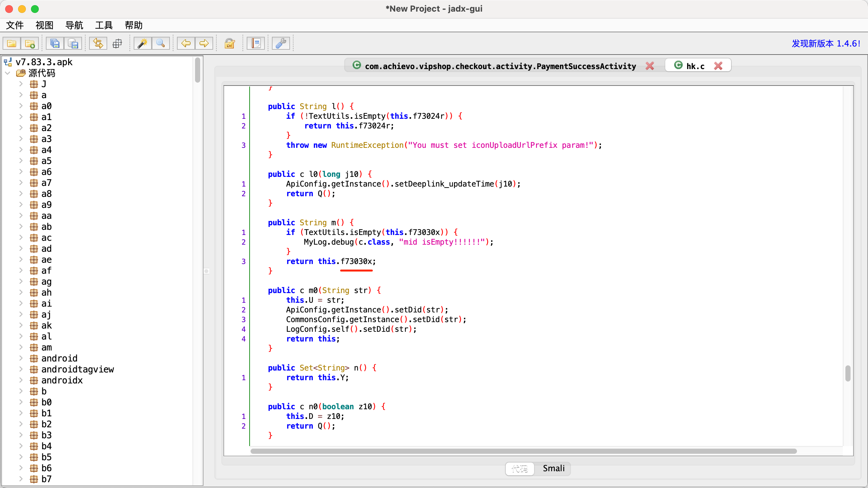Select the hk.c tab
The height and width of the screenshot is (488, 868).
pos(695,66)
